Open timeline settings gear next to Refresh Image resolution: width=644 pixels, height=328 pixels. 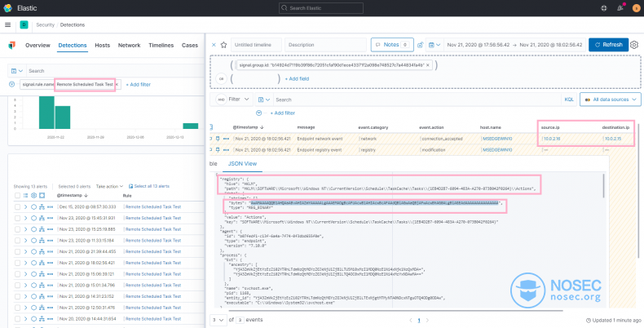point(634,45)
